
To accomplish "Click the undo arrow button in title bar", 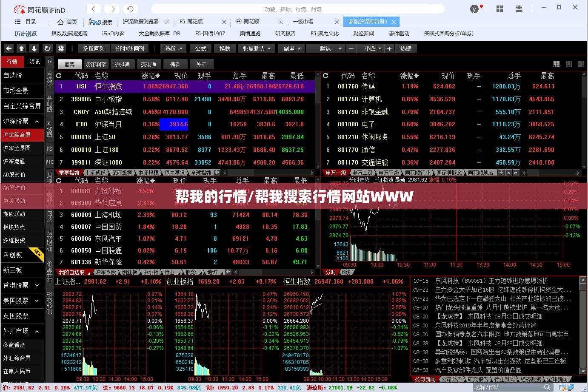I will tap(130, 9).
